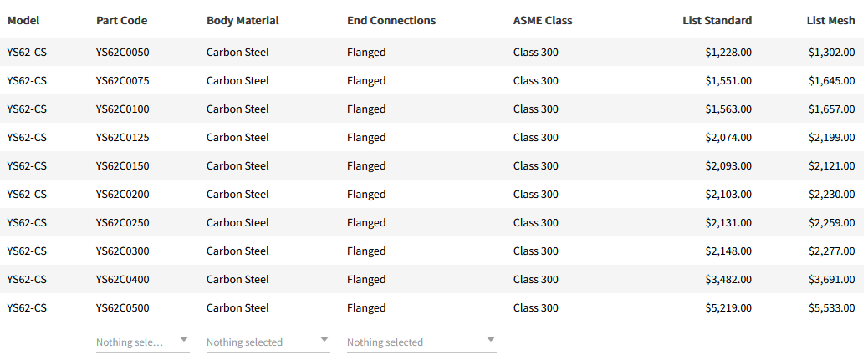The image size is (868, 355).
Task: Click the Part Code column header
Action: pos(122,20)
